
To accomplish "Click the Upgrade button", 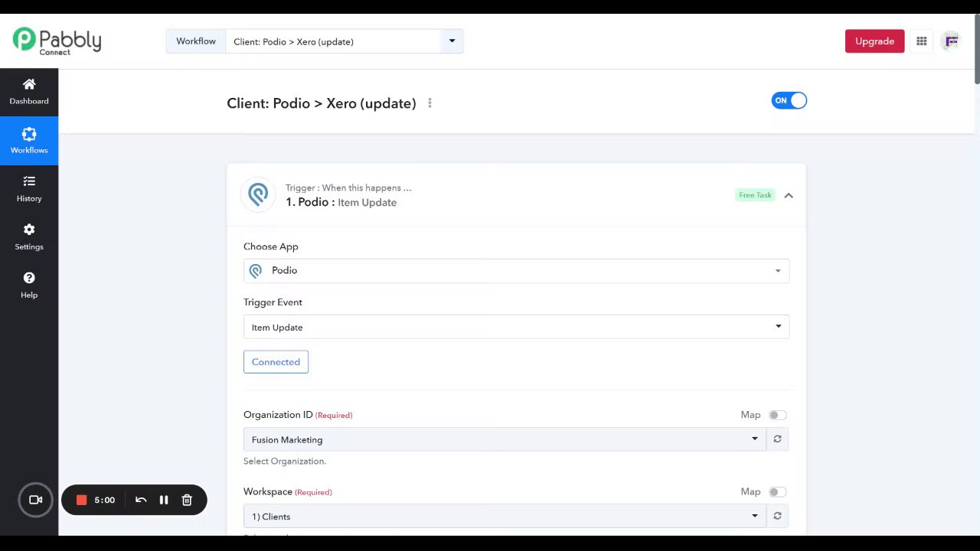I will [874, 41].
